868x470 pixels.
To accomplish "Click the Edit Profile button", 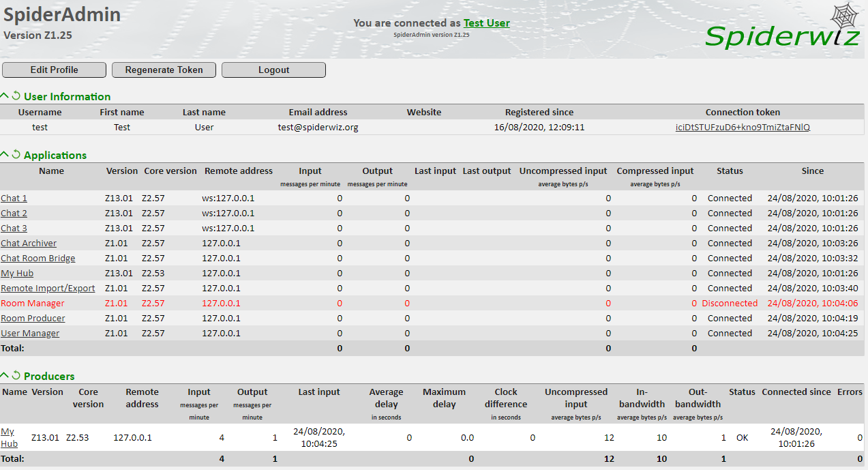I will click(55, 70).
